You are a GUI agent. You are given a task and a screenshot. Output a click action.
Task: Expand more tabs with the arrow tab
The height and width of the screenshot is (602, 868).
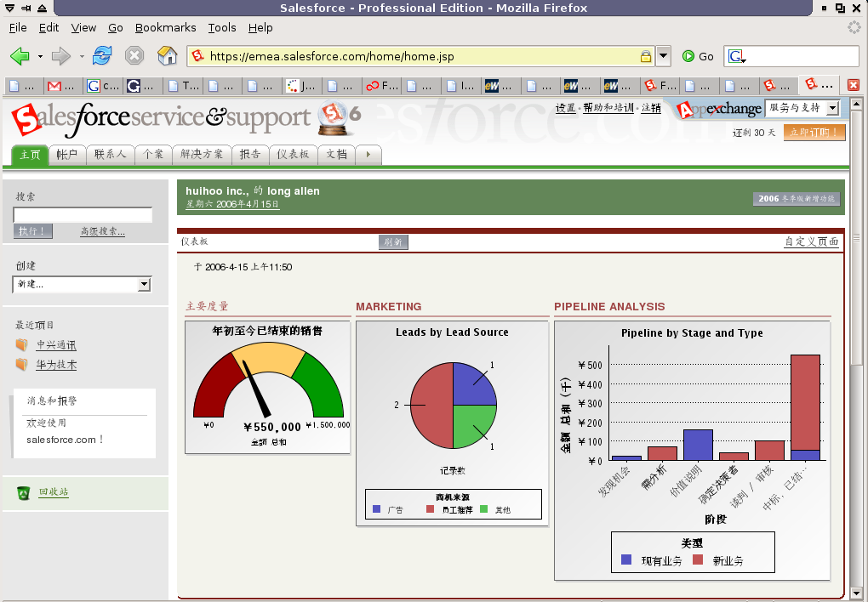click(x=368, y=155)
